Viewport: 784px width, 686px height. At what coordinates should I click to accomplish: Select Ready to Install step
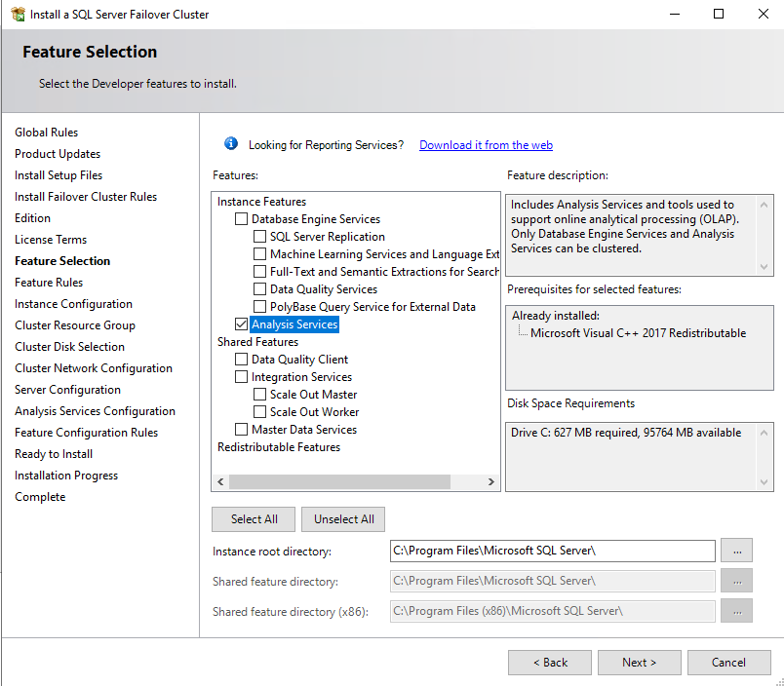coord(54,454)
